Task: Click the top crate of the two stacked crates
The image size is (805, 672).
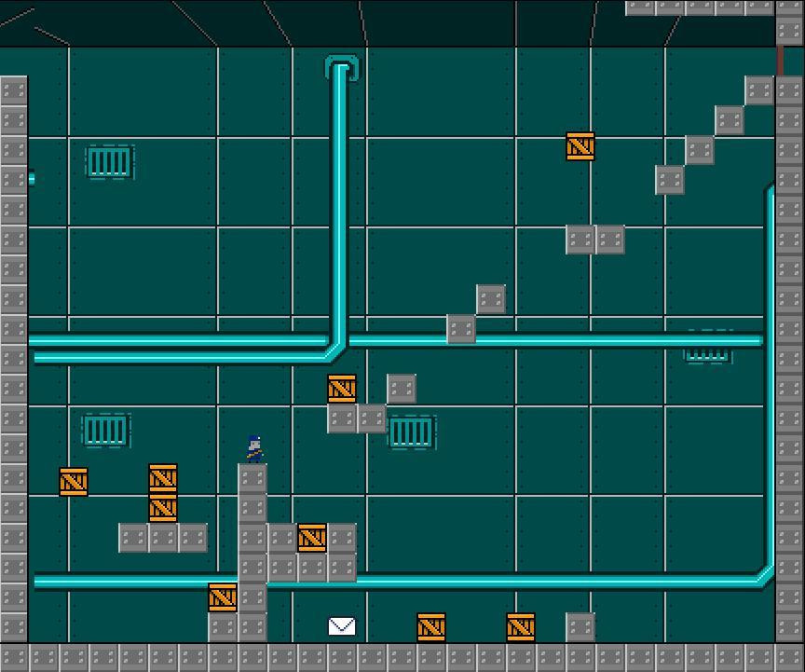Action: pos(163,478)
